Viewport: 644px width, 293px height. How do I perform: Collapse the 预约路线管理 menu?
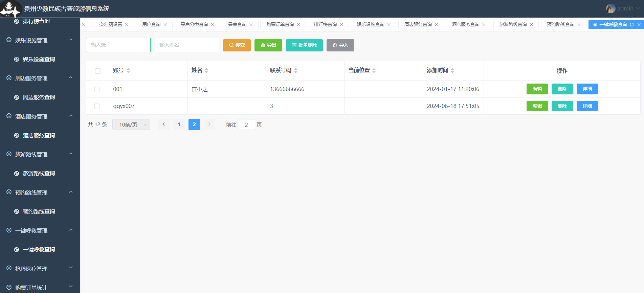[x=71, y=192]
